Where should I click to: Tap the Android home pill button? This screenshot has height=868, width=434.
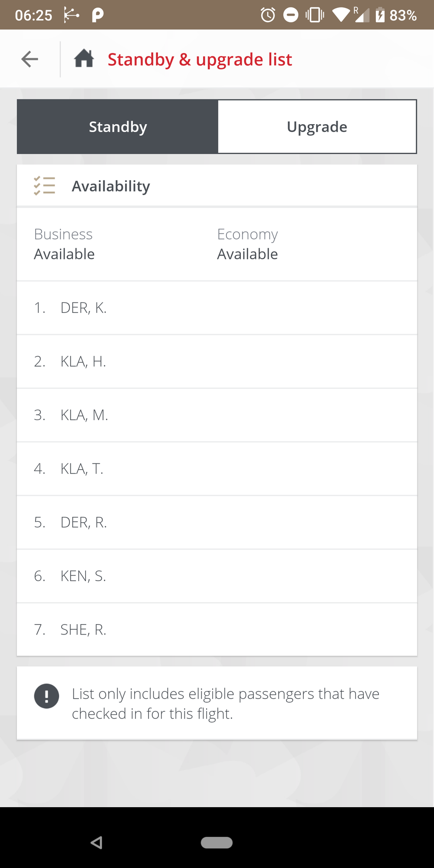pos(217,842)
